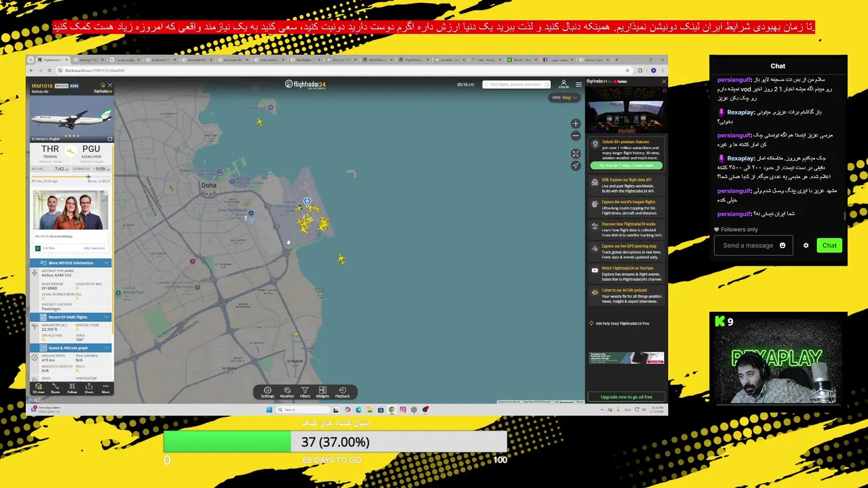Open the Filters funnel icon
Viewport: 868px width, 488px height.
(305, 392)
